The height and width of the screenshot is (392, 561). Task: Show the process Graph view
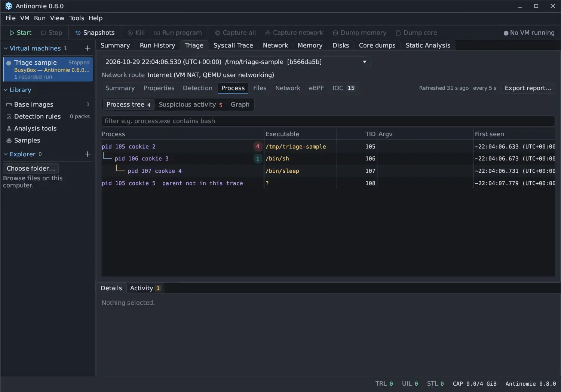click(x=240, y=105)
